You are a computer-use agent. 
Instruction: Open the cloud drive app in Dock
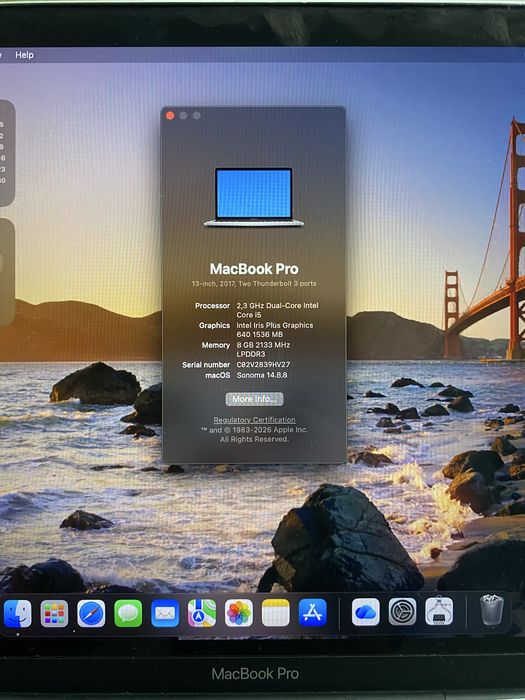[x=366, y=612]
